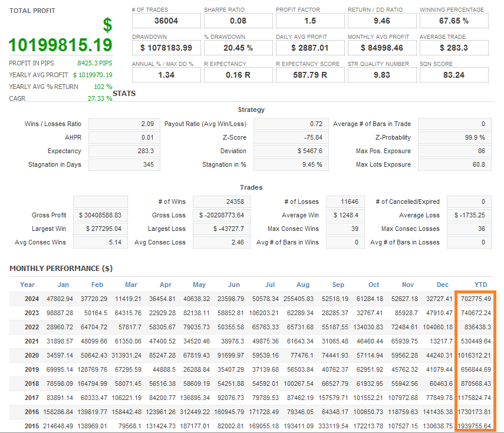Select Z-Probability field 99.9 %
This screenshot has width=504, height=433.
point(455,137)
